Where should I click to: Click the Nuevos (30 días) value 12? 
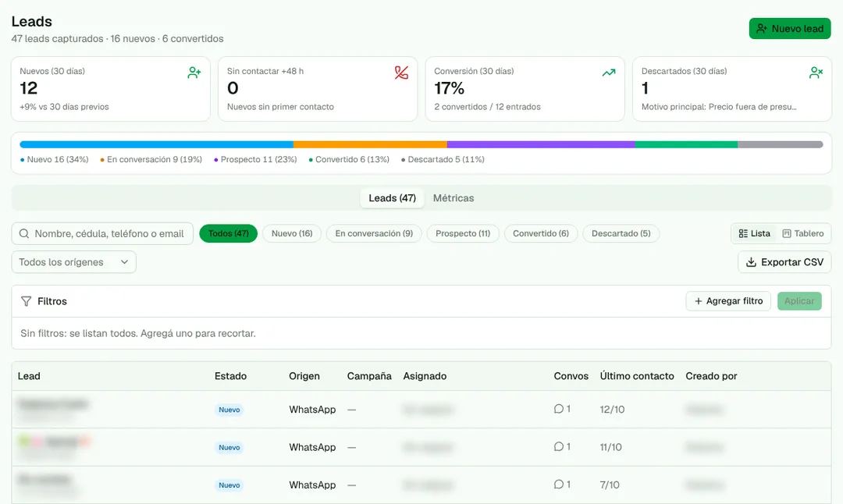pos(29,88)
